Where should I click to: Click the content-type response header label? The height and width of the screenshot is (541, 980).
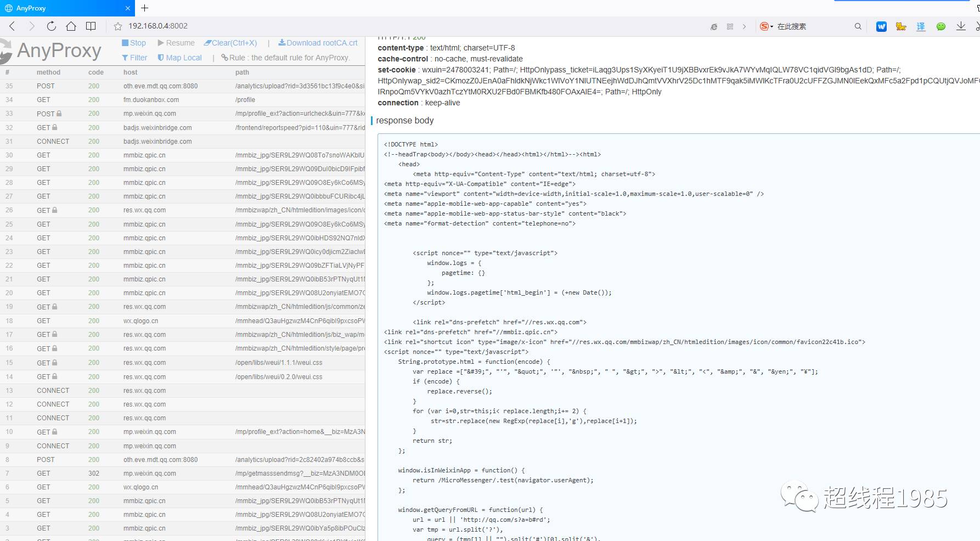coord(401,48)
